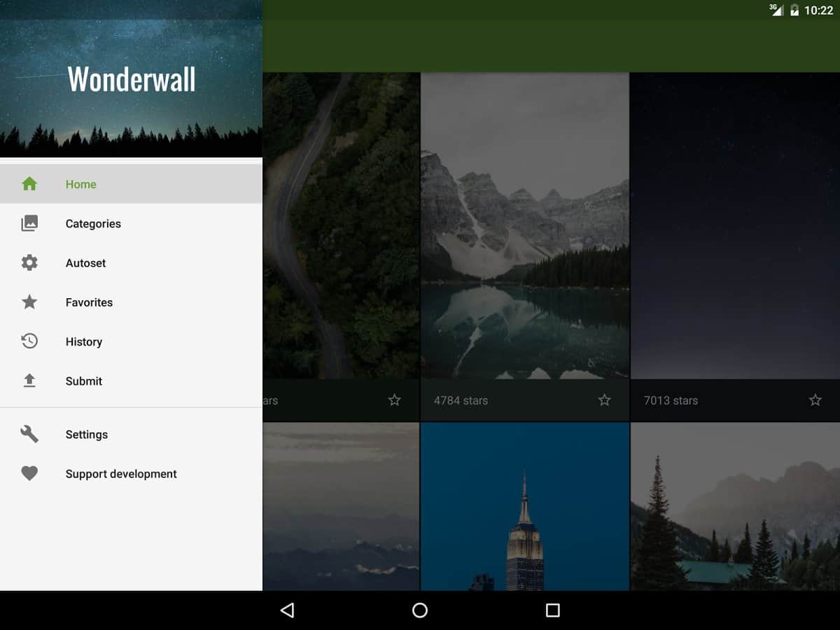This screenshot has height=630, width=840.
Task: Click the Support development heart icon
Action: 29,473
